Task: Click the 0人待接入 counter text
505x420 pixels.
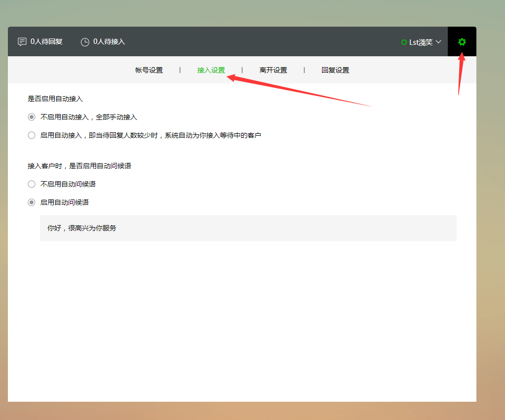Action: click(109, 41)
